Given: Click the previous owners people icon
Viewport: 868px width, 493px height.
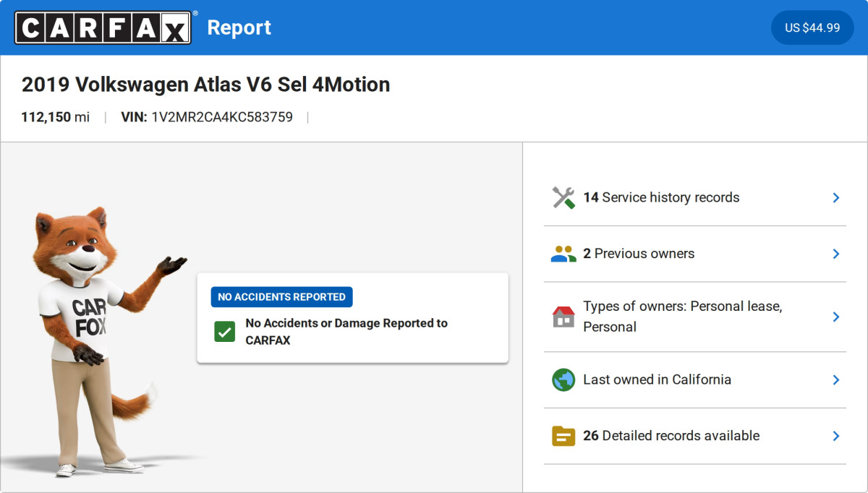Looking at the screenshot, I should tap(563, 254).
